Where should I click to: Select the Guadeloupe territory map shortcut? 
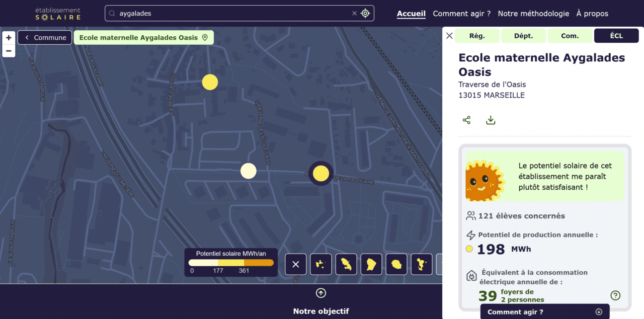[x=320, y=264]
